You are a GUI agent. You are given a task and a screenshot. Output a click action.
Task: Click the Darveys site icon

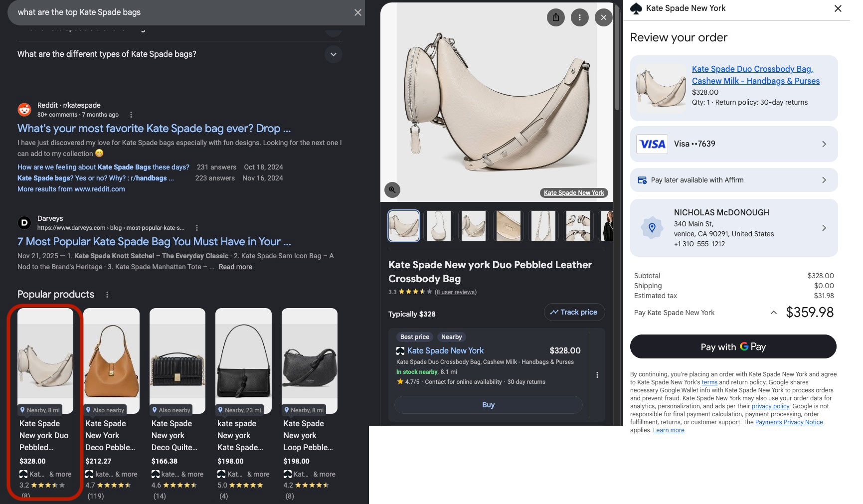point(24,223)
